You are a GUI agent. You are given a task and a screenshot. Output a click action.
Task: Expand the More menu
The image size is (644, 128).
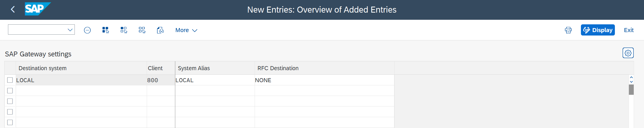tap(186, 30)
